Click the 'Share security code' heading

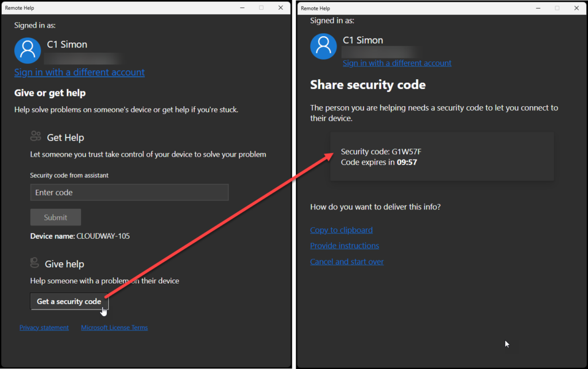tap(368, 85)
